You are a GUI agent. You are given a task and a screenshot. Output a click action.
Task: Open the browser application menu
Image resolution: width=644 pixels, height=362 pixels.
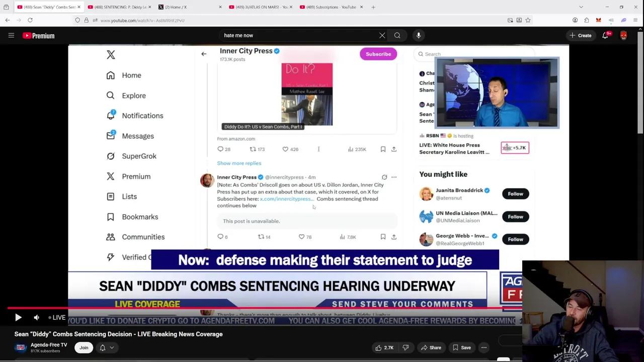coord(636,20)
